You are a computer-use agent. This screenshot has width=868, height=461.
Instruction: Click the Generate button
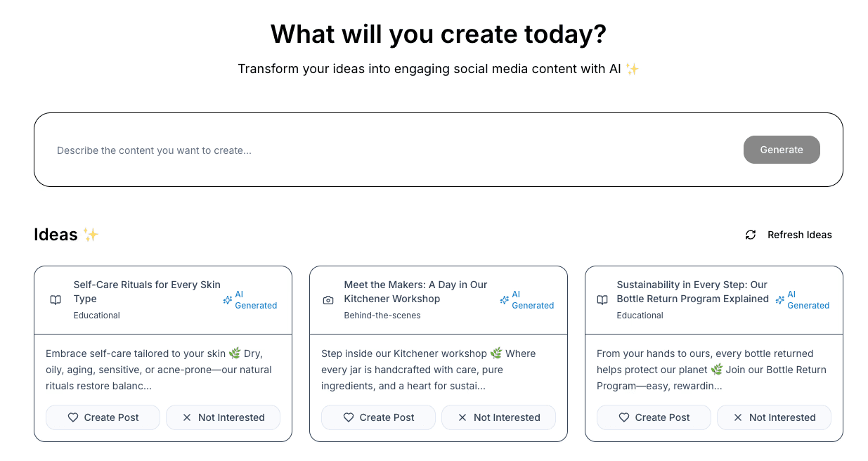782,150
